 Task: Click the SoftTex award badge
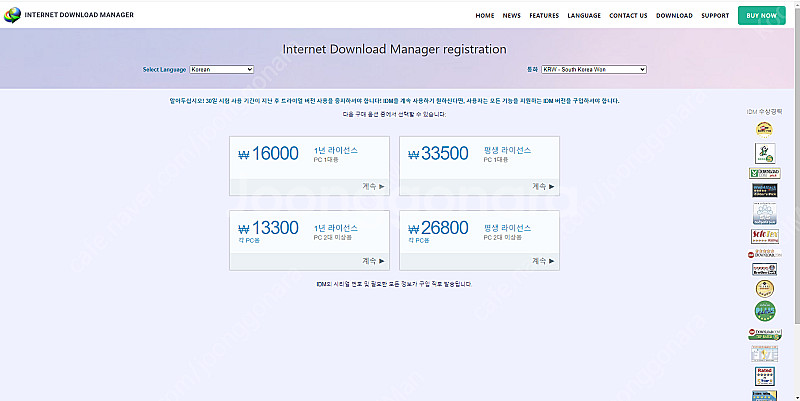(764, 236)
